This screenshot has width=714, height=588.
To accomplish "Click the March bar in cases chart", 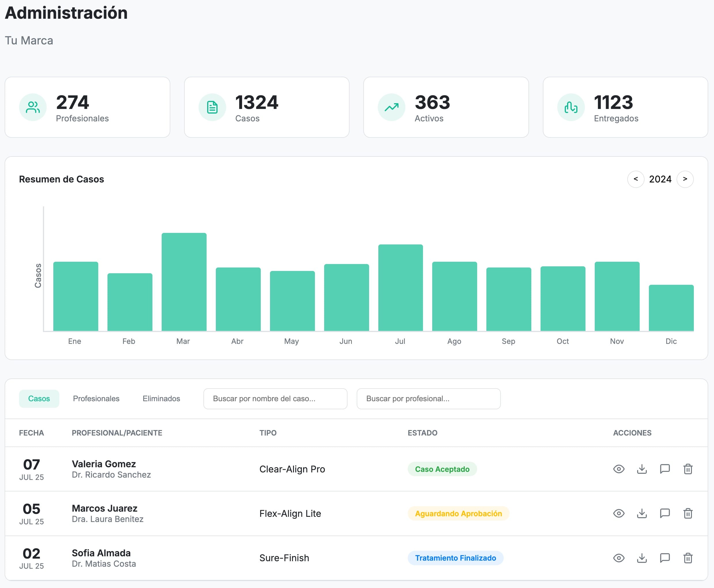I will [x=184, y=282].
